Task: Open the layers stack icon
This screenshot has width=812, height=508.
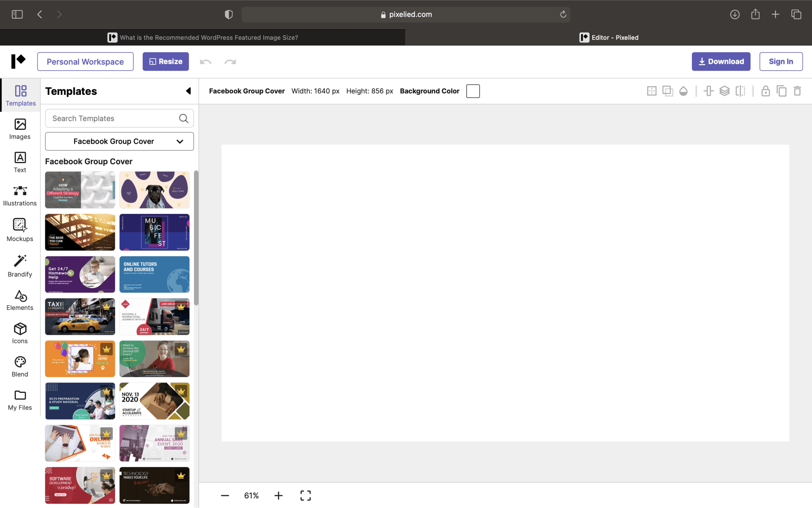Action: tap(724, 91)
